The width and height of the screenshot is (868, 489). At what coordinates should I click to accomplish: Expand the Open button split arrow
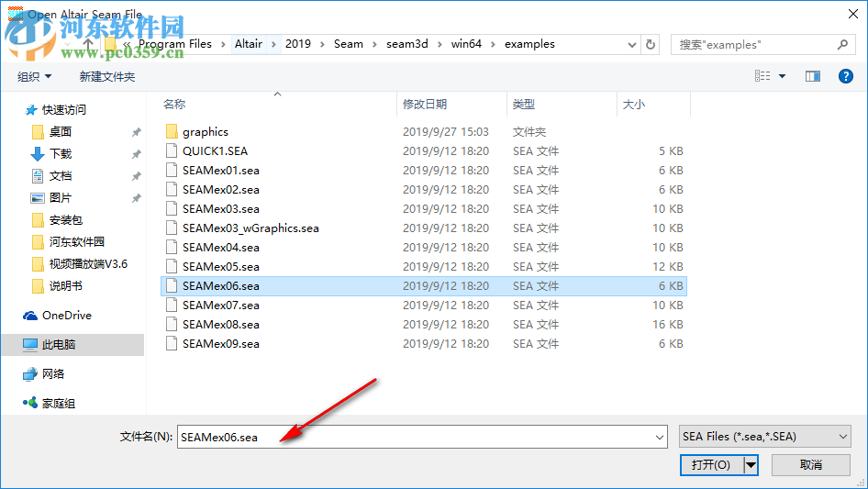click(751, 464)
